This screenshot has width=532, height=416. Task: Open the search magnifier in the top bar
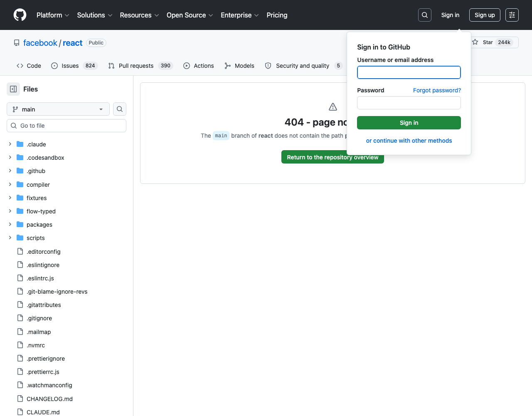pyautogui.click(x=425, y=15)
